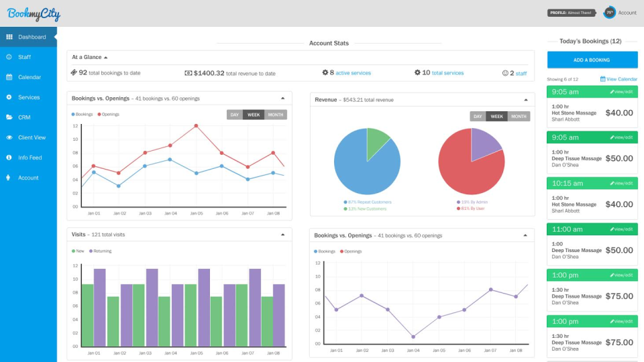Open the CRM folder icon
Viewport: 644px width, 362px height.
point(9,117)
